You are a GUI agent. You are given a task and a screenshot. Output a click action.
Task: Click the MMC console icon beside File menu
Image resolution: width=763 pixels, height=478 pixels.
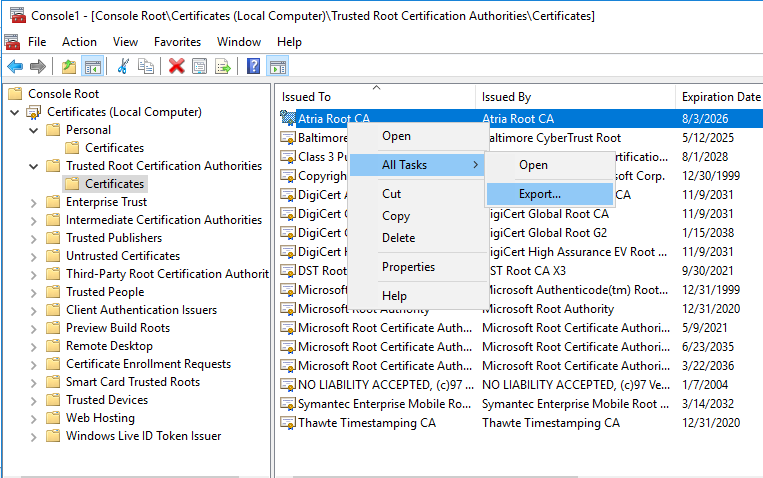pos(12,42)
